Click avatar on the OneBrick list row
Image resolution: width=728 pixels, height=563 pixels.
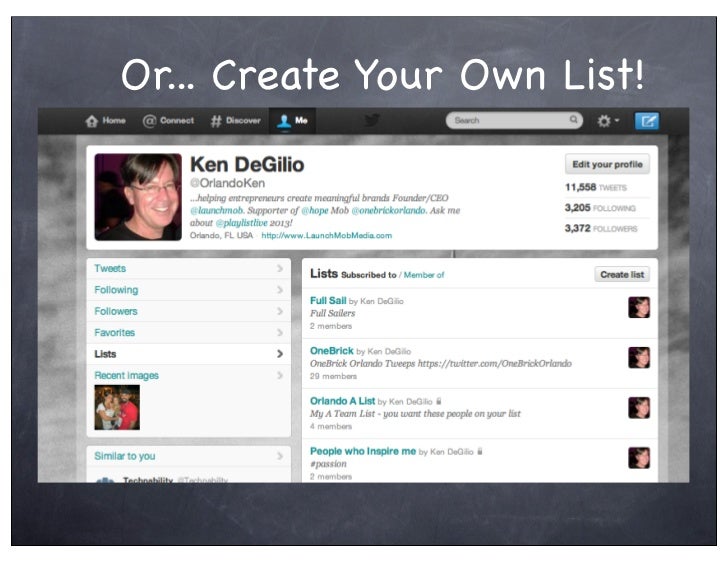point(639,357)
